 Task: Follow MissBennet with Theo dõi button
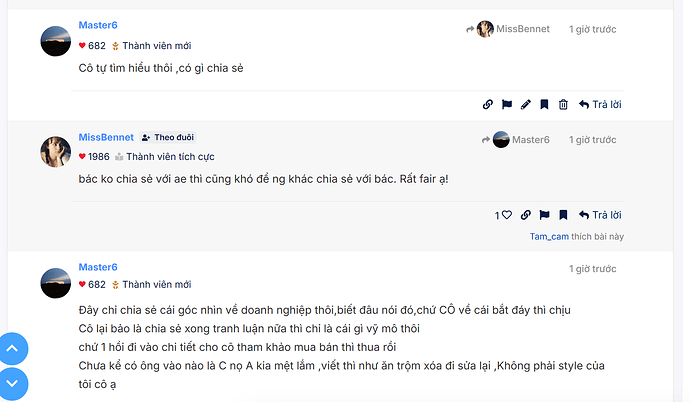click(x=167, y=137)
